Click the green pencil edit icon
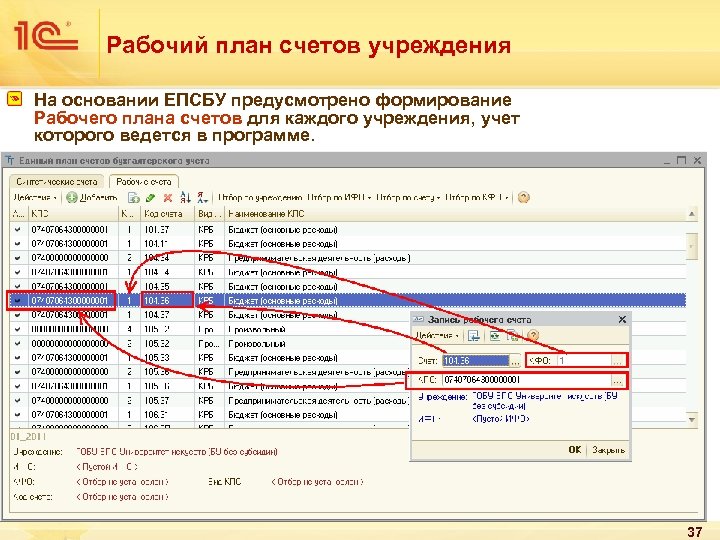720x540 pixels. (x=150, y=198)
